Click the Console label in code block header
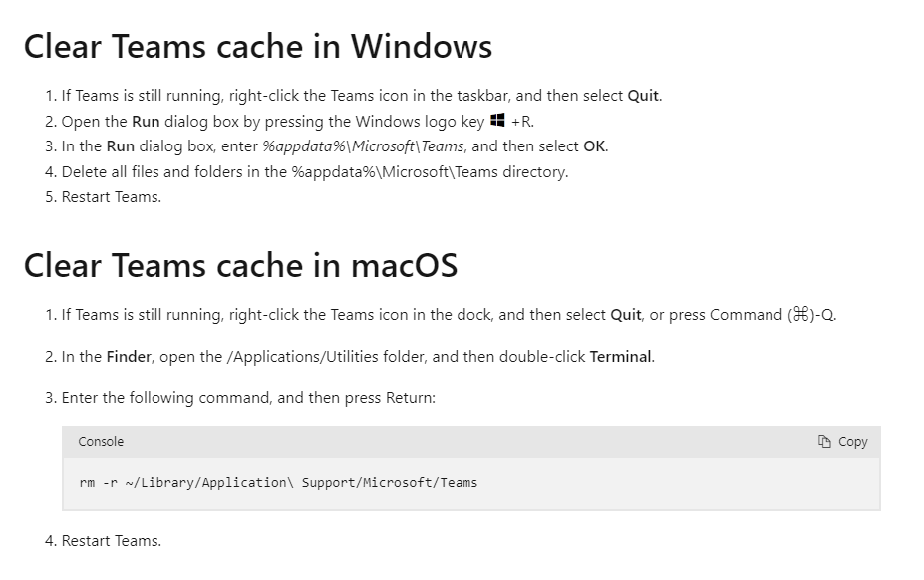Viewport: 924px width, 580px height. pyautogui.click(x=101, y=442)
